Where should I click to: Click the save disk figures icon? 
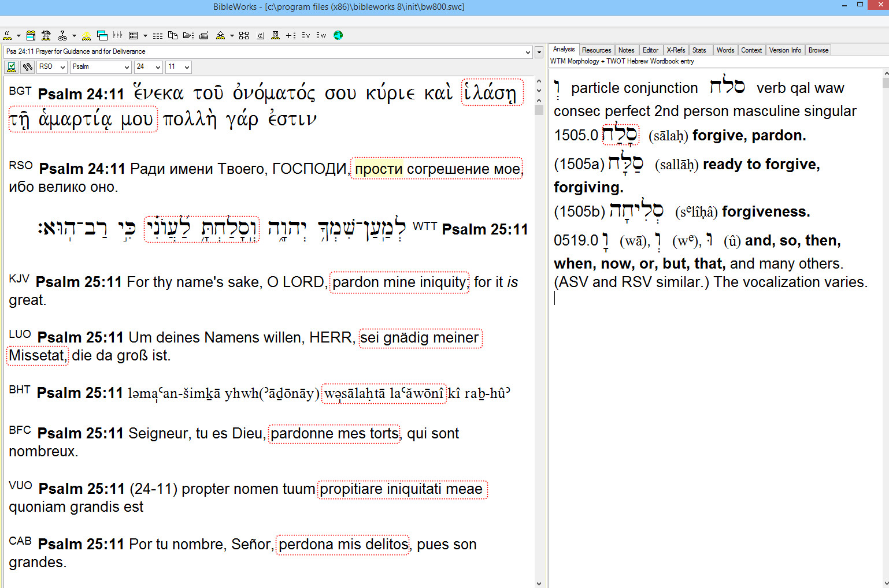pyautogui.click(x=276, y=35)
